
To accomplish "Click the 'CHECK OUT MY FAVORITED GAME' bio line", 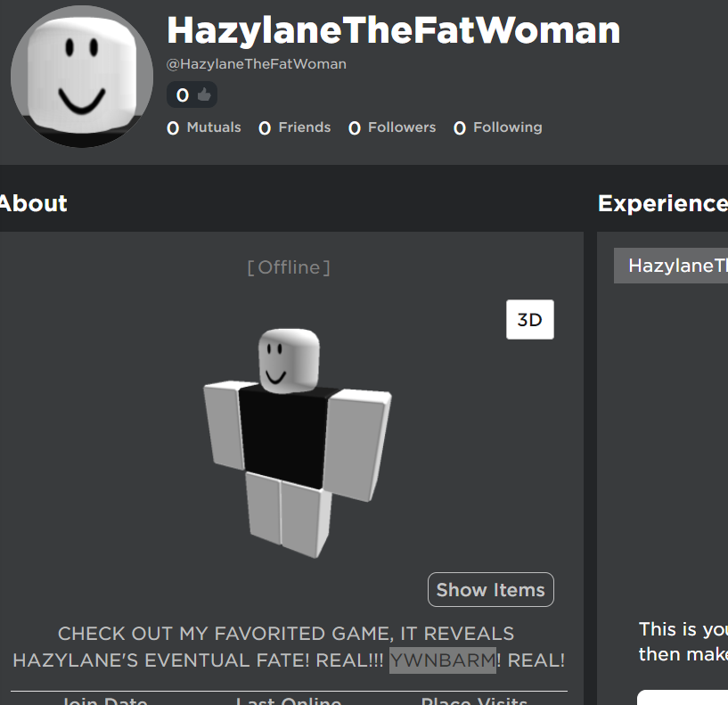I will tap(286, 634).
